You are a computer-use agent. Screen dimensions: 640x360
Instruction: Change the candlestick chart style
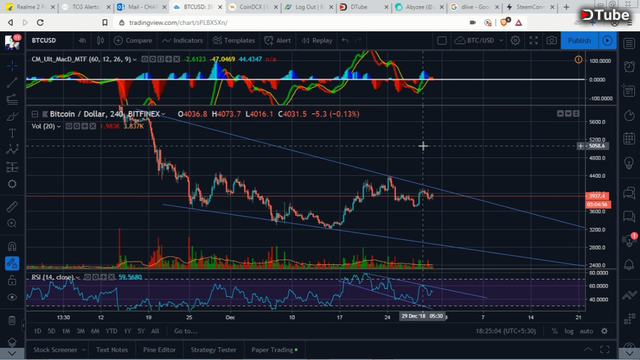pyautogui.click(x=100, y=40)
